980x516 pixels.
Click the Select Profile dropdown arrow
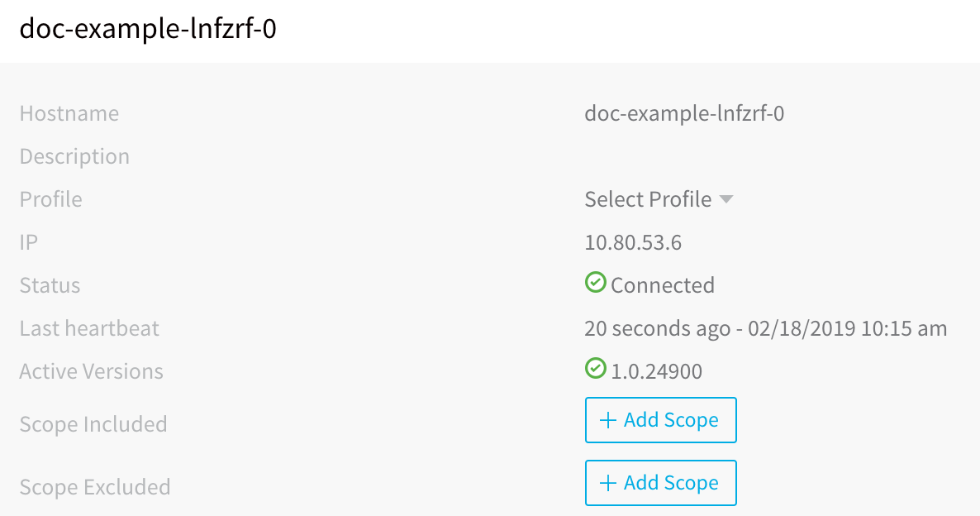pyautogui.click(x=725, y=199)
